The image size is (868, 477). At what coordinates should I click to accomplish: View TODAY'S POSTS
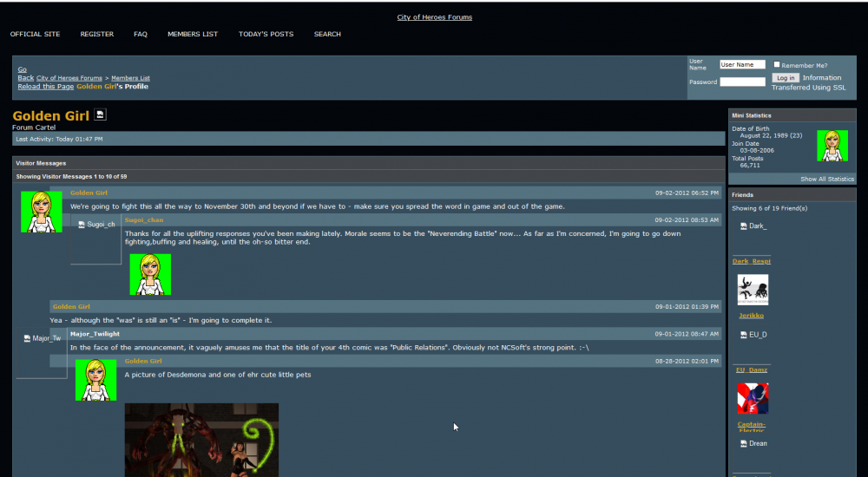click(x=266, y=35)
